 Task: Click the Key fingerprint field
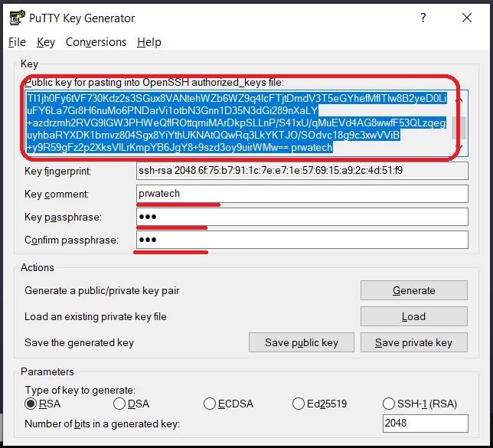[302, 171]
